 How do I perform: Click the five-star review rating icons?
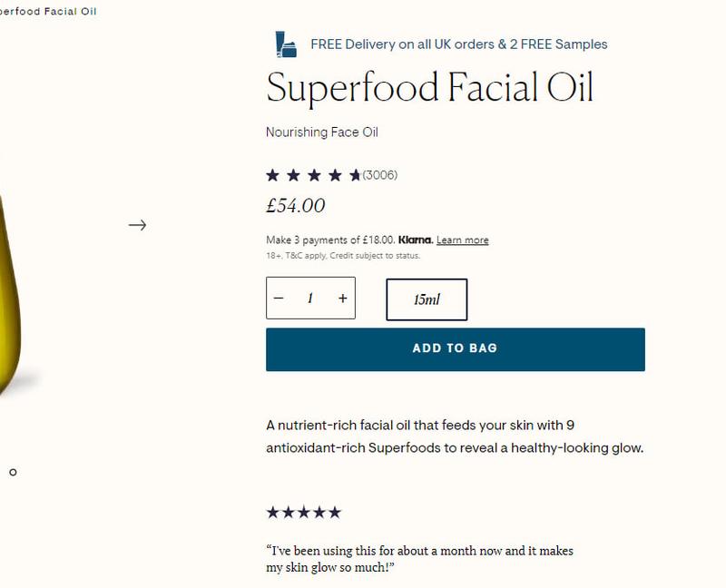[x=303, y=513]
